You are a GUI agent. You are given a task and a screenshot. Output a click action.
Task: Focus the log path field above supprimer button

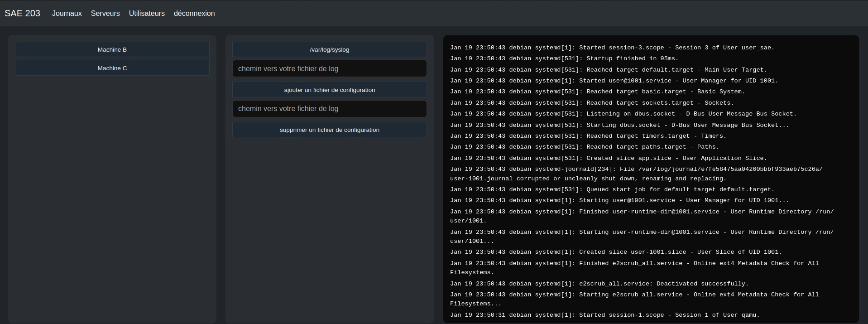(330, 108)
